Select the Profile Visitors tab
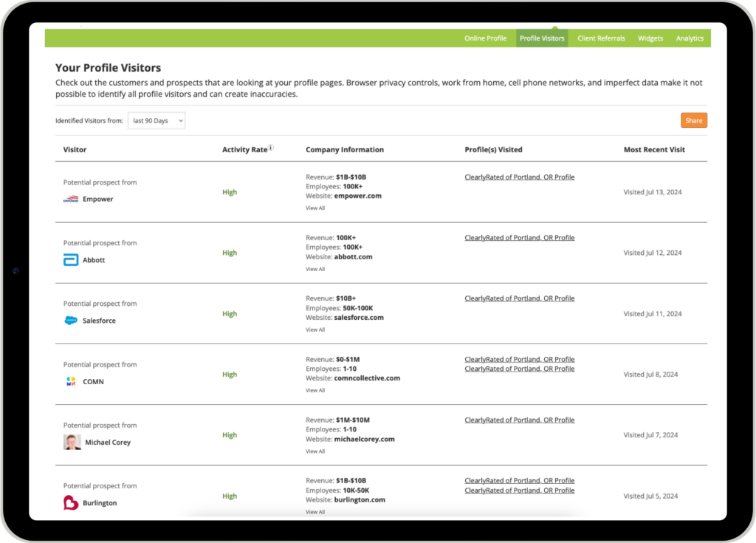This screenshot has height=543, width=756. tap(542, 38)
